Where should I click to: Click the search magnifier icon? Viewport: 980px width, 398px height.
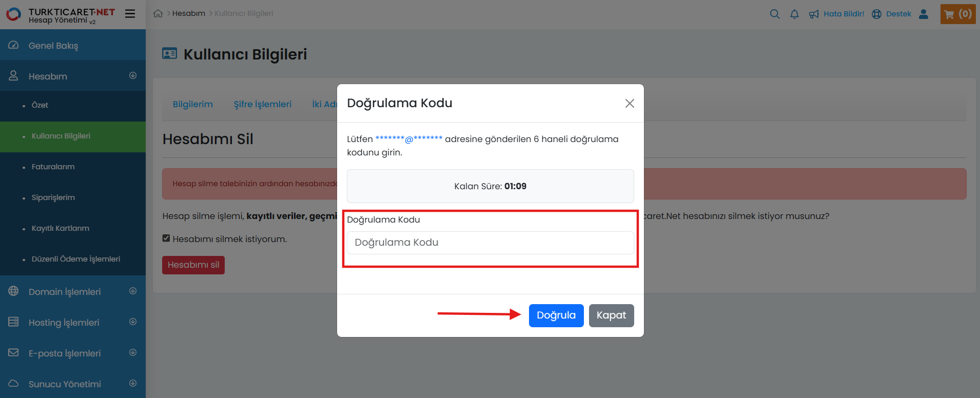click(x=775, y=14)
